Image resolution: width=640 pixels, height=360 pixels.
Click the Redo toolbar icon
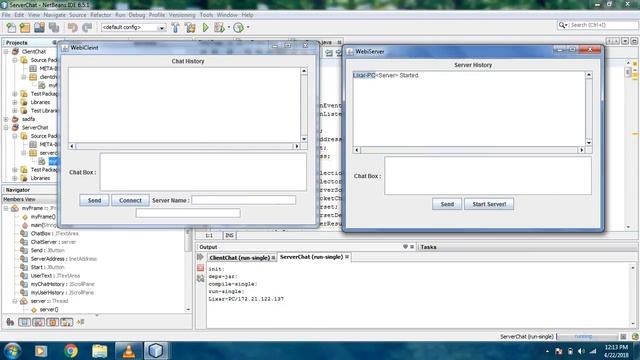(x=87, y=27)
